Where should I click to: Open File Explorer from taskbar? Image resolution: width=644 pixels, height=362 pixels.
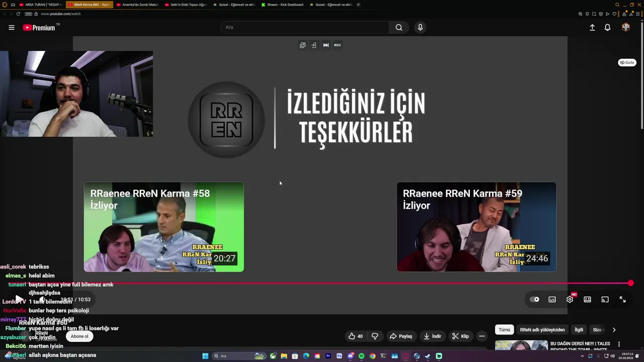(x=284, y=356)
